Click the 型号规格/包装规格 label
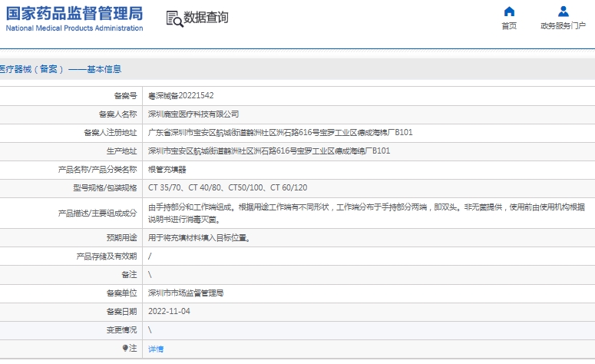Screen dimensions: 595x364 point(105,188)
